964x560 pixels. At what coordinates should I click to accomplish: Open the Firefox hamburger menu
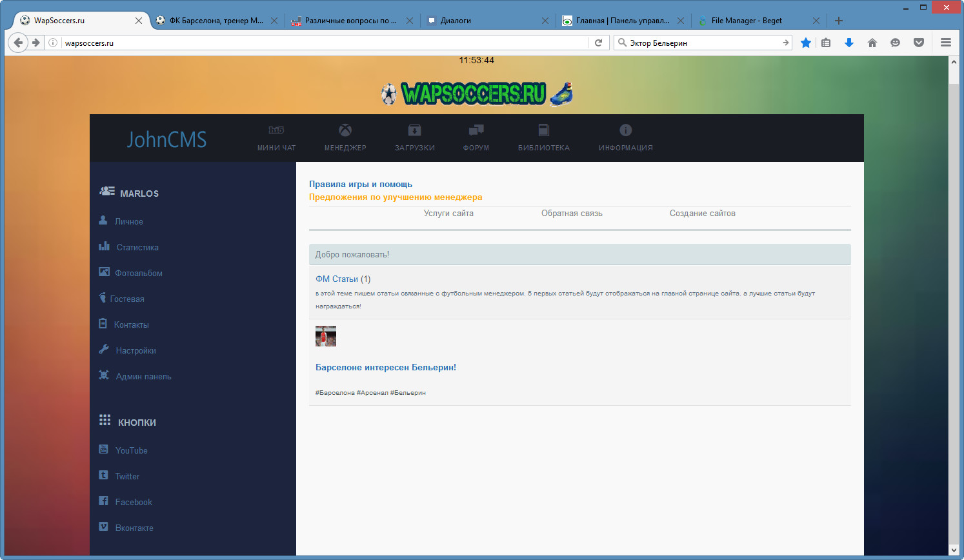point(946,43)
